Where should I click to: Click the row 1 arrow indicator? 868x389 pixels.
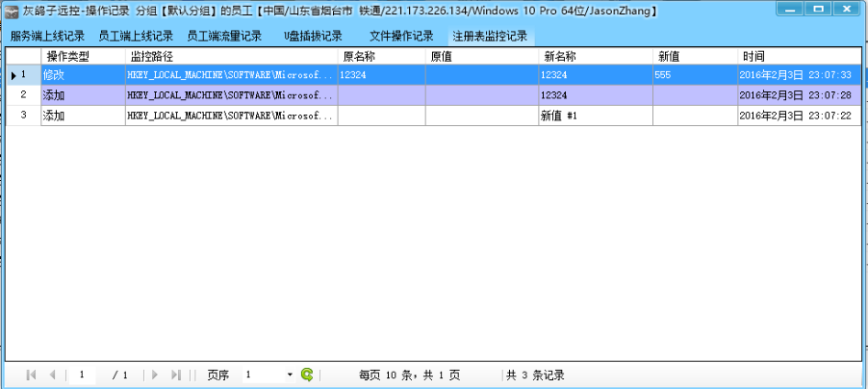tap(13, 75)
